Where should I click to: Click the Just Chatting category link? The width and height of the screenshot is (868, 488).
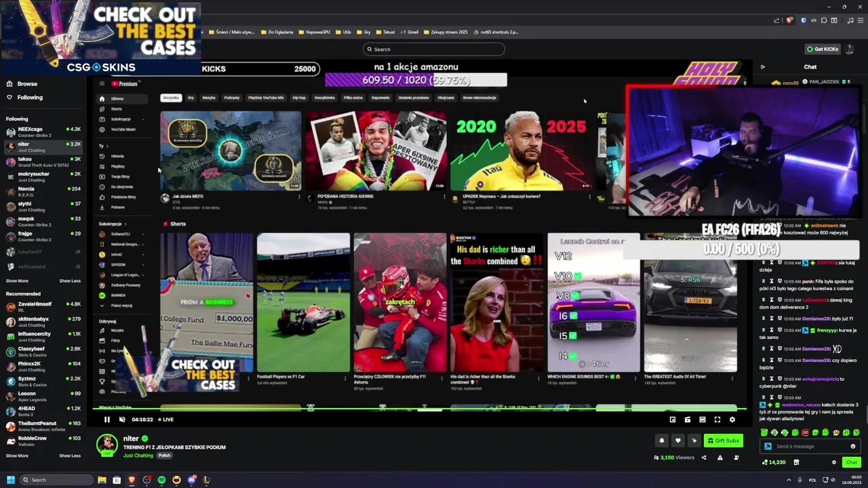(138, 455)
